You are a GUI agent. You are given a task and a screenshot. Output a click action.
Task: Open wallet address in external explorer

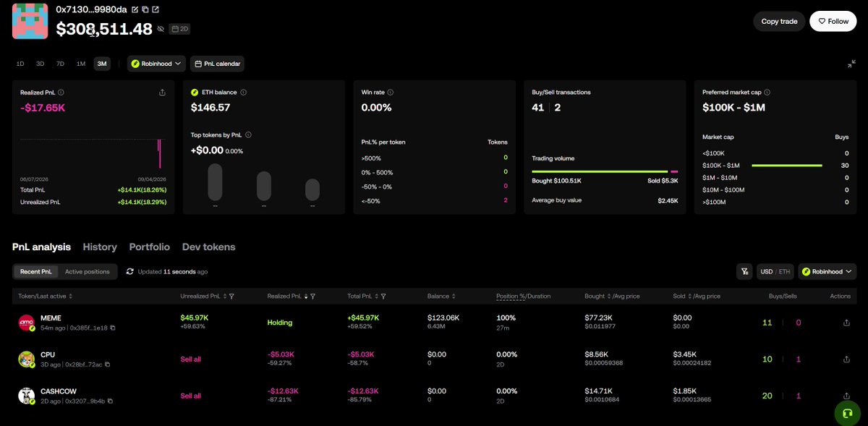tap(156, 10)
